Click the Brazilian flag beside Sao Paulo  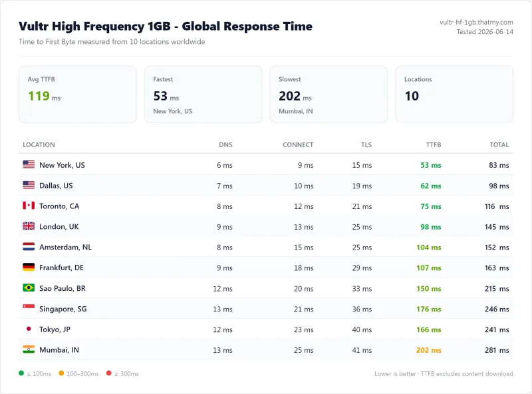coord(29,288)
